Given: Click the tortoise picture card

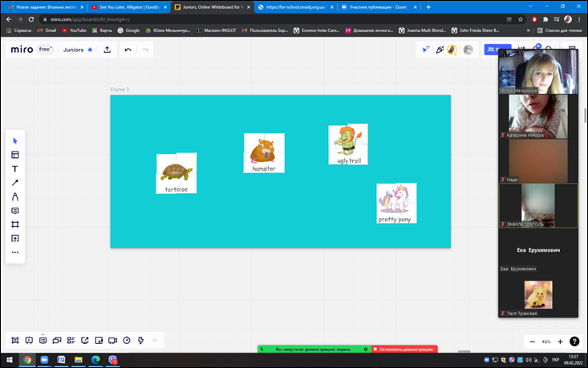Looking at the screenshot, I should point(176,172).
